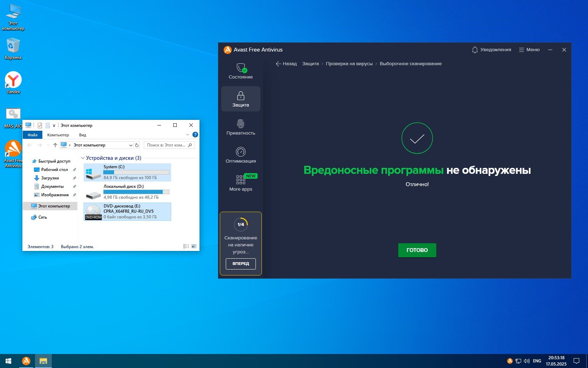The width and height of the screenshot is (588, 368).
Task: Click the Avast tray icon
Action: tap(510, 361)
